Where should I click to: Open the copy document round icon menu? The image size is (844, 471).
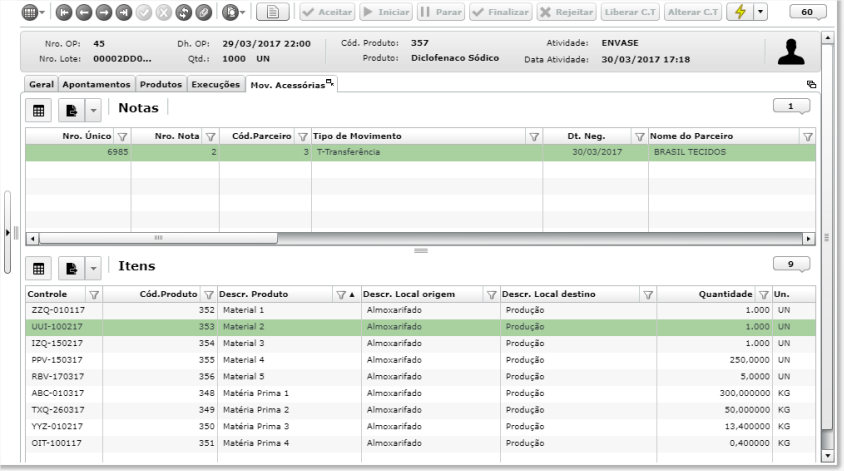pyautogui.click(x=231, y=12)
